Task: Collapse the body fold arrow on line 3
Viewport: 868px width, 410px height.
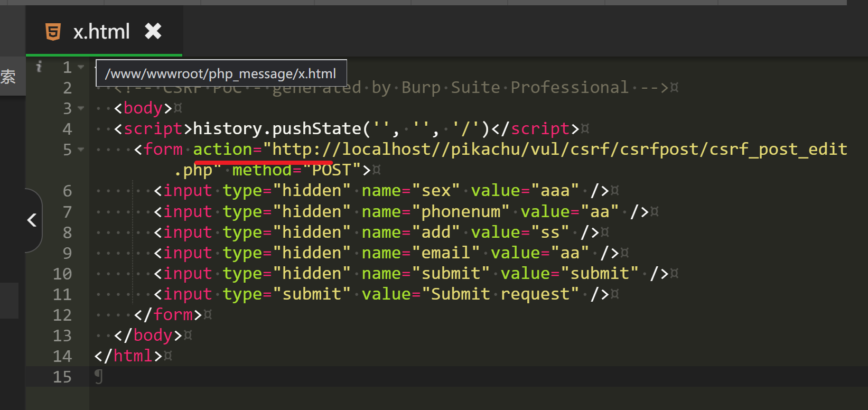Action: pyautogui.click(x=81, y=108)
